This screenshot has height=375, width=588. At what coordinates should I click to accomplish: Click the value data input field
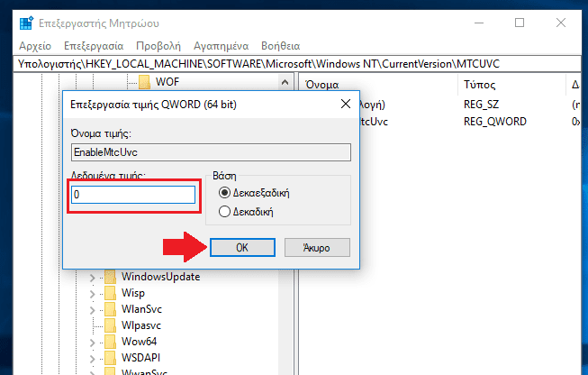click(133, 195)
